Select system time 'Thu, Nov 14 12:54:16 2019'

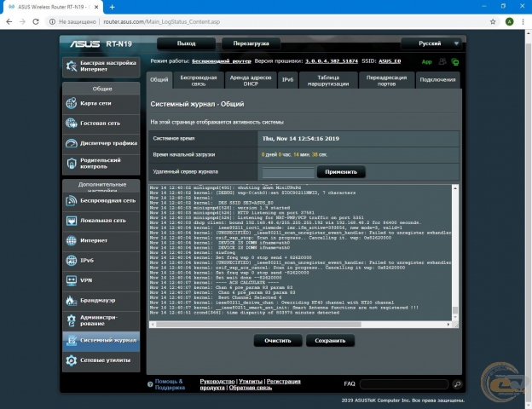click(301, 139)
